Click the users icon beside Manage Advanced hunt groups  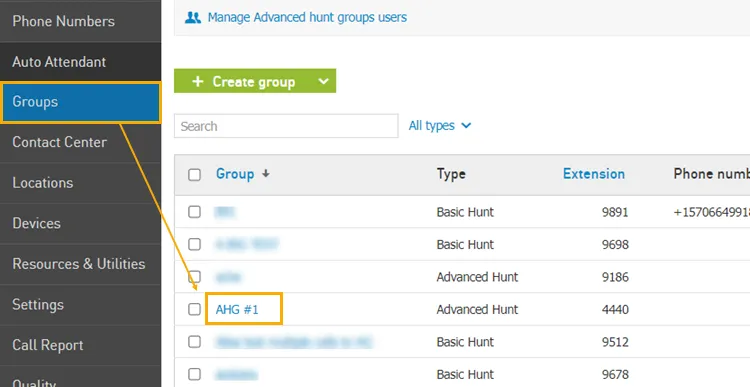click(x=193, y=18)
